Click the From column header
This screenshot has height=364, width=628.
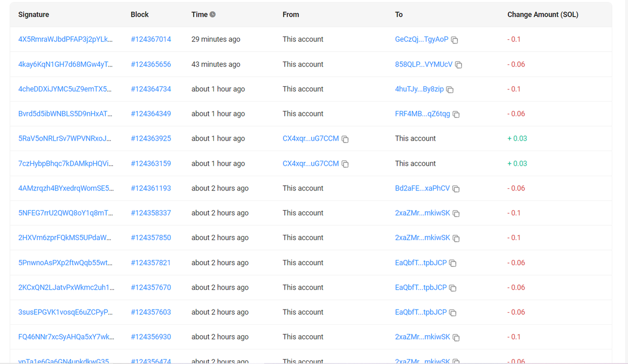291,15
